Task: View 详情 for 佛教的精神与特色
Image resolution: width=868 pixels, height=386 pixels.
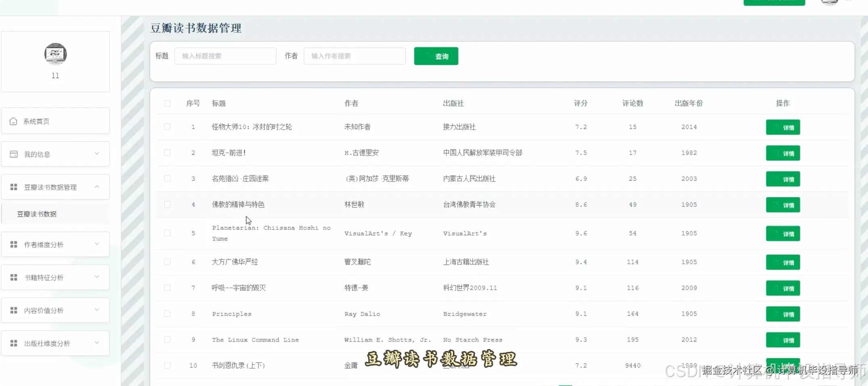Action: click(783, 205)
